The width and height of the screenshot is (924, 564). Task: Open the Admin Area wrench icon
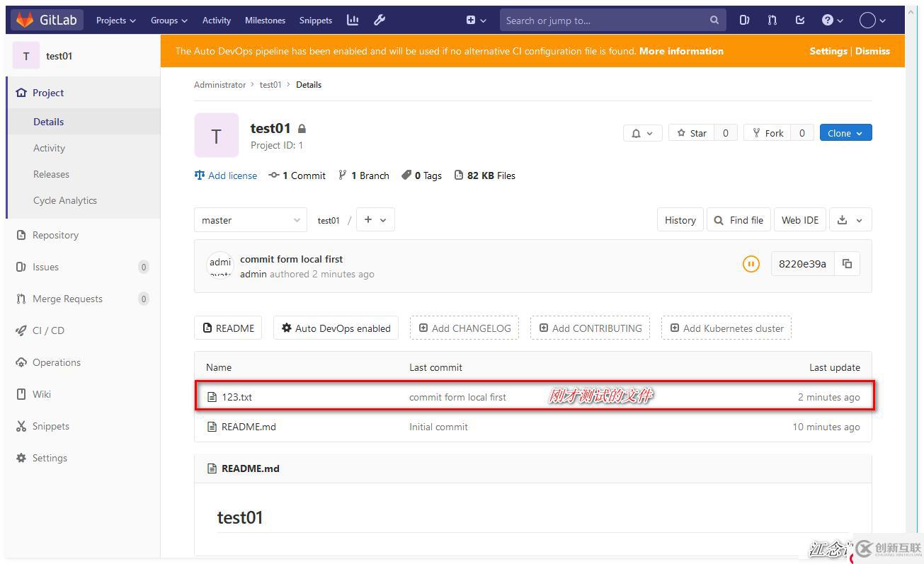pos(380,20)
